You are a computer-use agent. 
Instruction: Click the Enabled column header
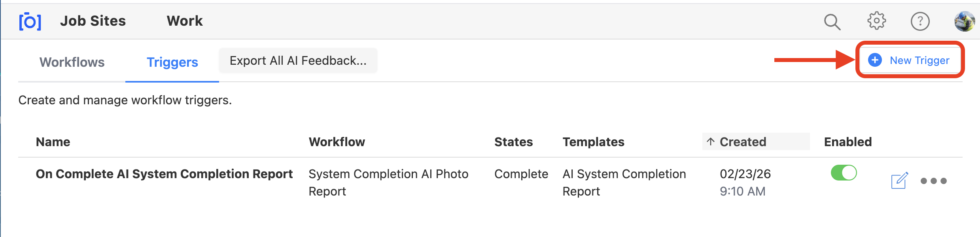tap(848, 142)
